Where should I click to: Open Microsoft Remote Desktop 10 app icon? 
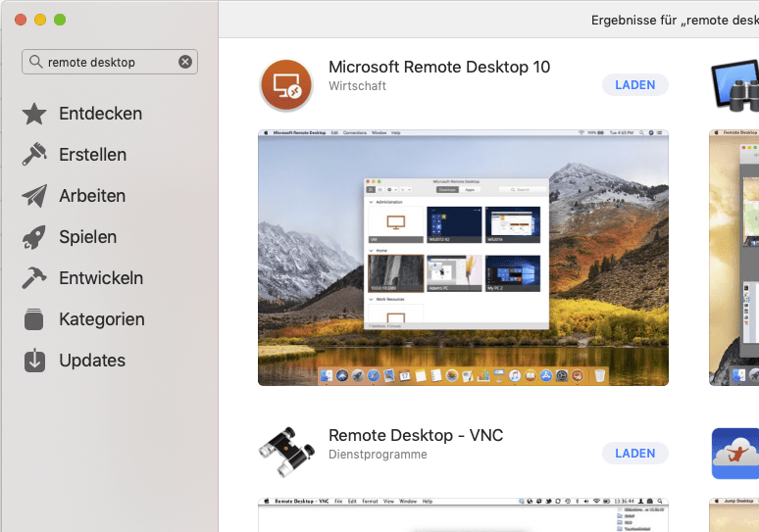tap(286, 85)
